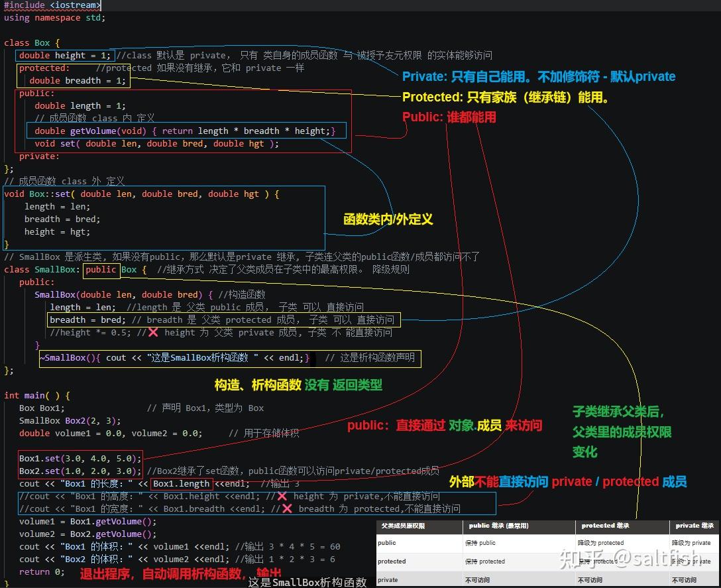Select the "public" keyword before Box in SmallBox inheritance
This screenshot has width=721, height=588.
(101, 270)
